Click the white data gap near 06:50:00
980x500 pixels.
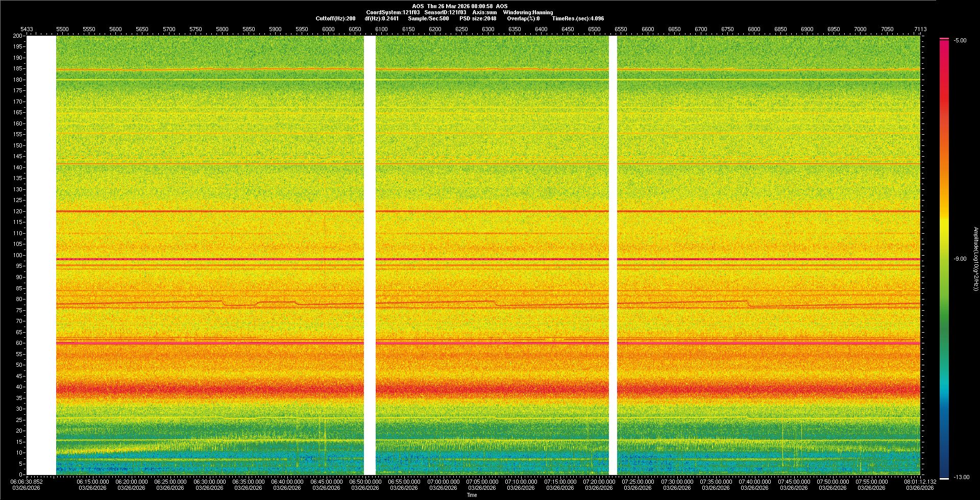(370, 255)
